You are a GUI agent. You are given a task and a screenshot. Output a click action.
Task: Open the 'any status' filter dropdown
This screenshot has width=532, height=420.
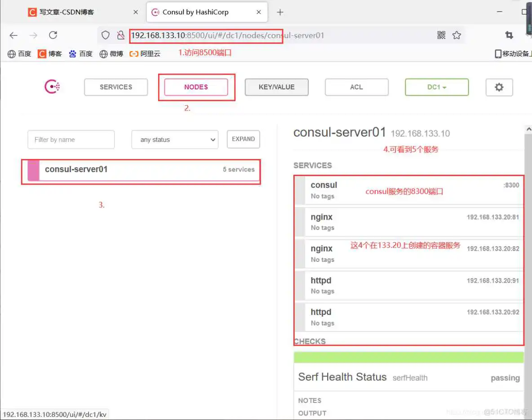(174, 139)
